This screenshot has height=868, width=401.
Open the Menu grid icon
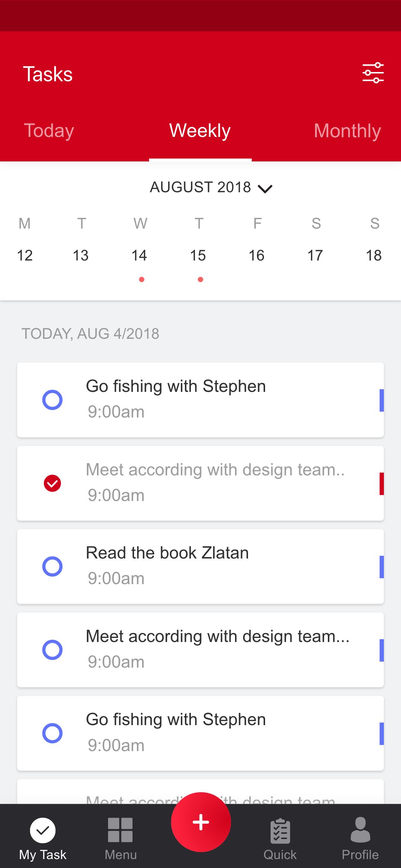pyautogui.click(x=120, y=830)
